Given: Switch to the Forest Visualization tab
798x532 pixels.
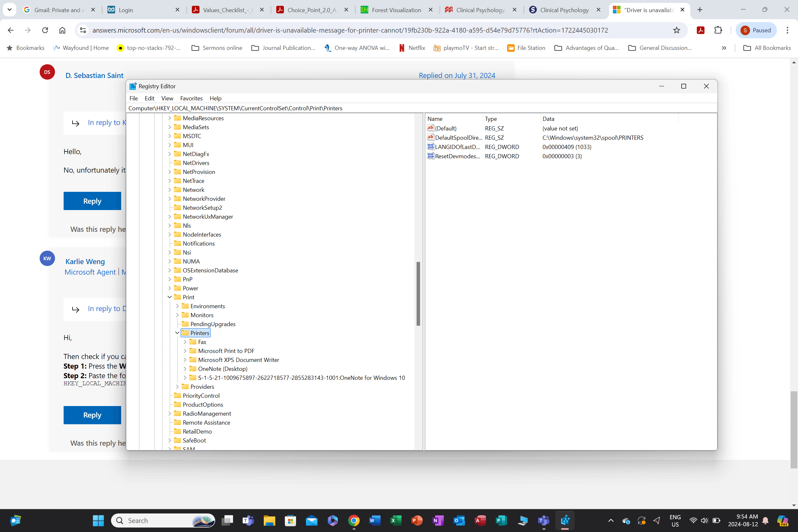Looking at the screenshot, I should (396, 10).
